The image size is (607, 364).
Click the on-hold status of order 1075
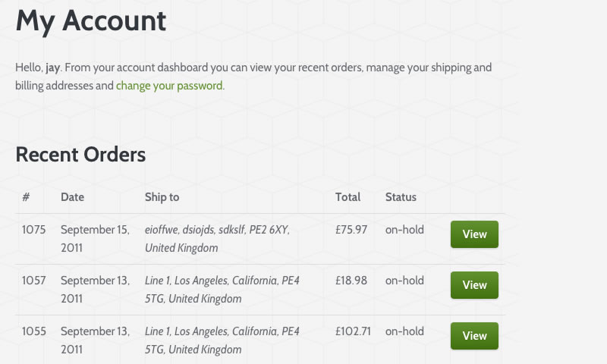pyautogui.click(x=404, y=229)
